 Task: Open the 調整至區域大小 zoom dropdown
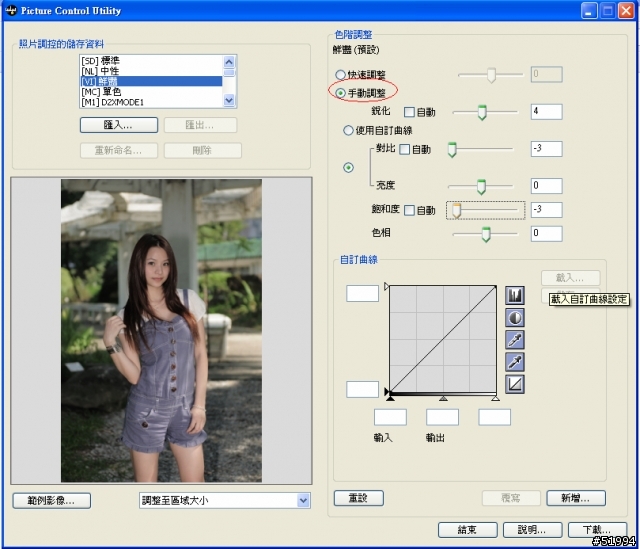[x=303, y=500]
